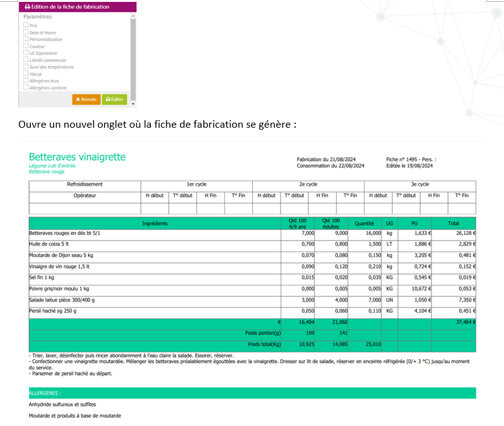
Task: Click the Ouvre un nouvel onglet sentence
Action: pos(157,125)
